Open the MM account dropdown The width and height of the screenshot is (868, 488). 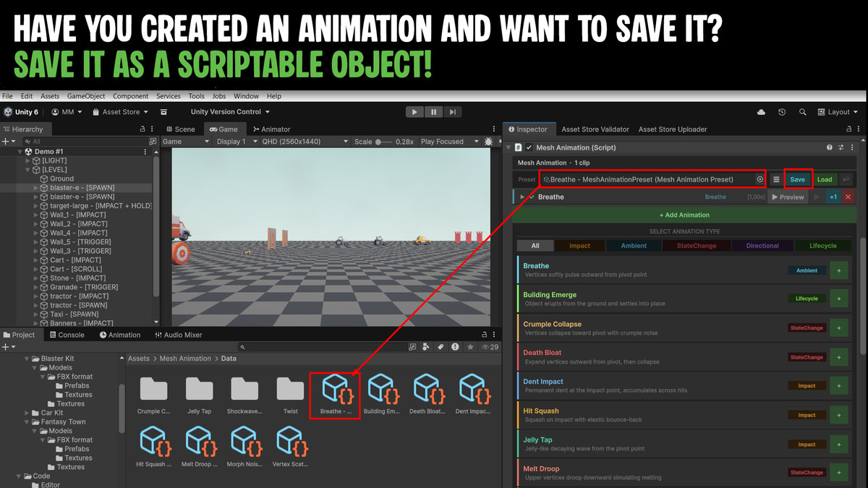[x=67, y=112]
